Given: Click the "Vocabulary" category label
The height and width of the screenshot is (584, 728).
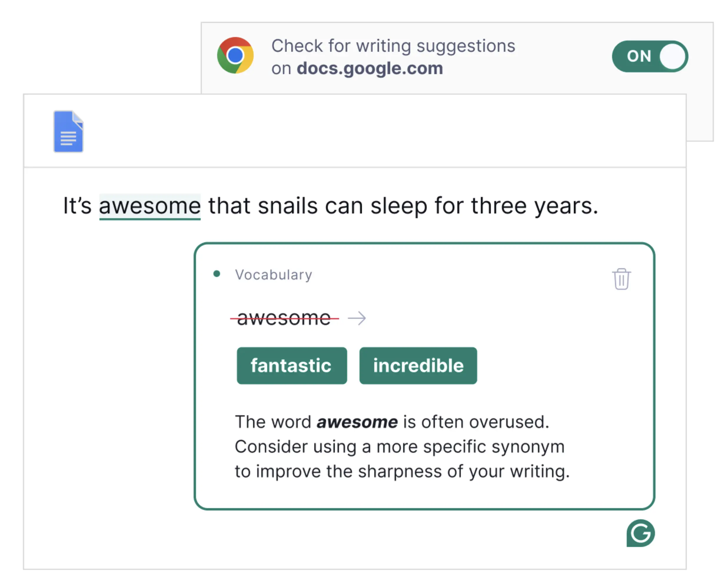Looking at the screenshot, I should [x=273, y=275].
